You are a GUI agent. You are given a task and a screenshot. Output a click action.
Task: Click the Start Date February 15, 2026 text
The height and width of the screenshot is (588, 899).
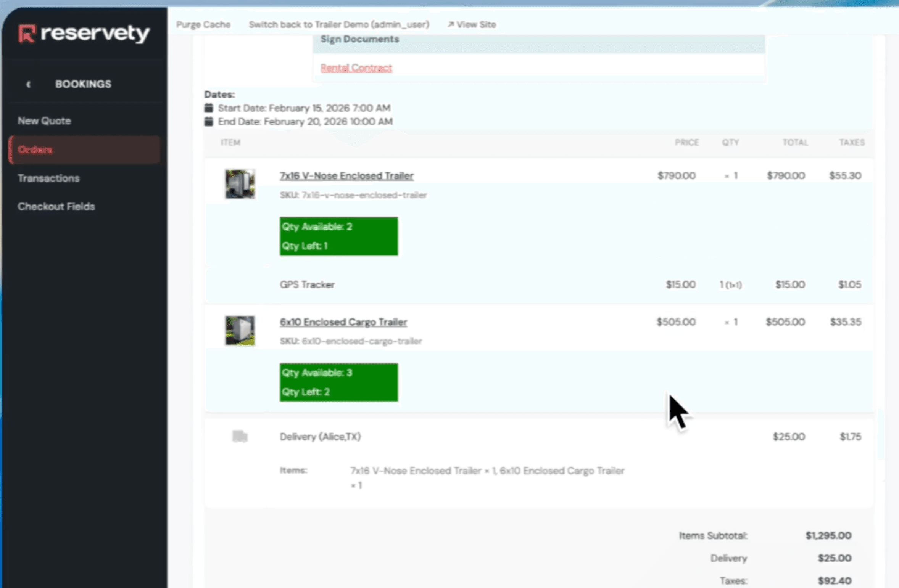click(x=304, y=108)
